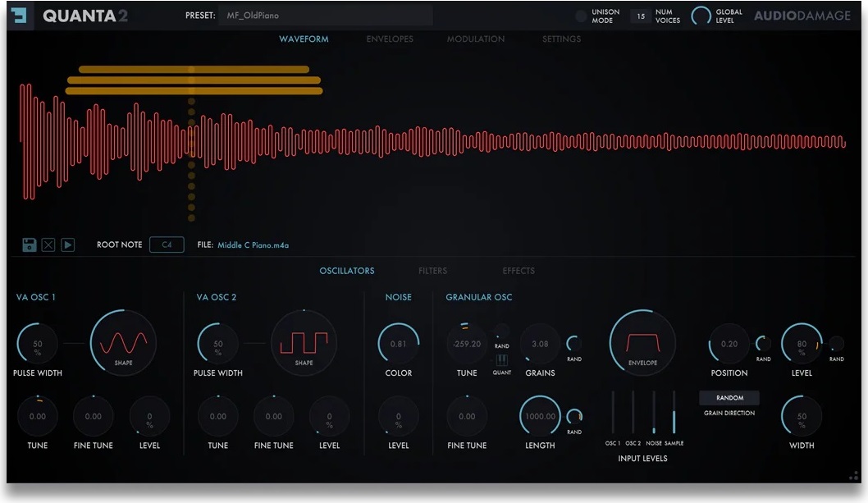Select the VA OSC 2 square Shape display
Viewport: 868px width, 503px height.
click(x=304, y=343)
